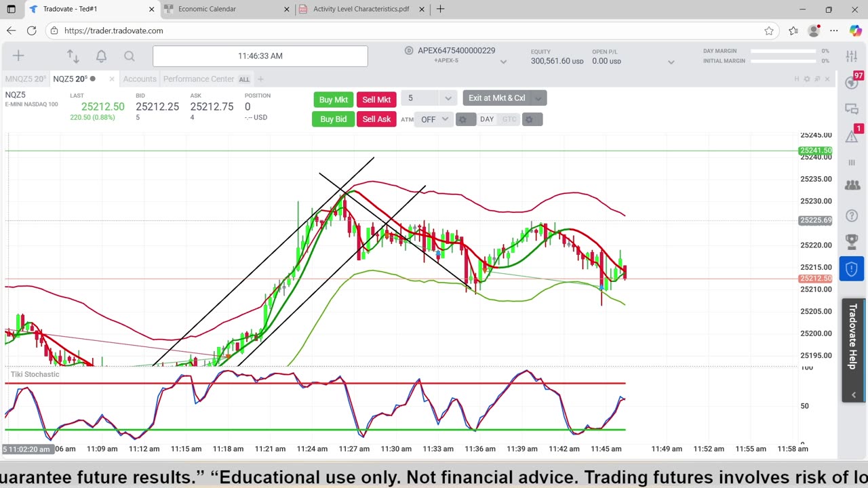This screenshot has width=868, height=488.
Task: Click Sell Mkt button
Action: coord(376,100)
